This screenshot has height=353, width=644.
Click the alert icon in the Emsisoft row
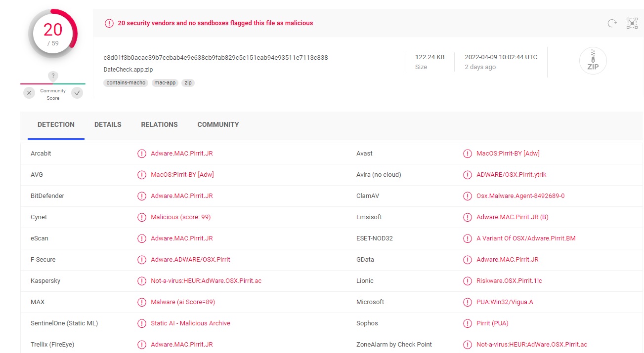coord(468,217)
